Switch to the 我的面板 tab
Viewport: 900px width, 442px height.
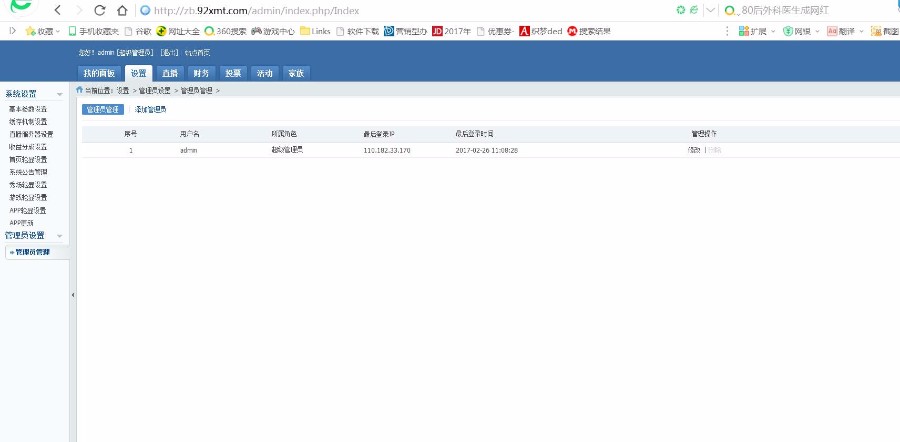click(x=99, y=73)
